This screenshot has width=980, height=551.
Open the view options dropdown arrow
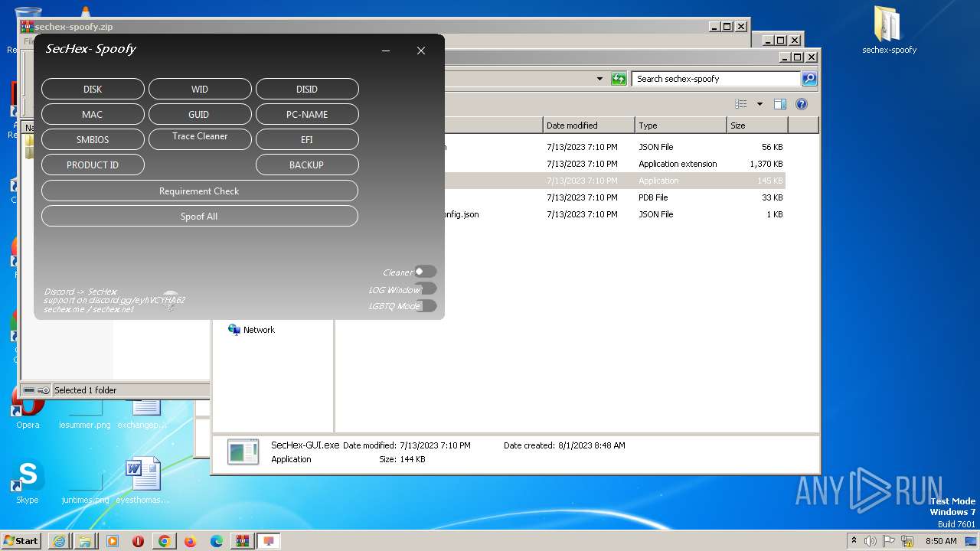(x=759, y=104)
